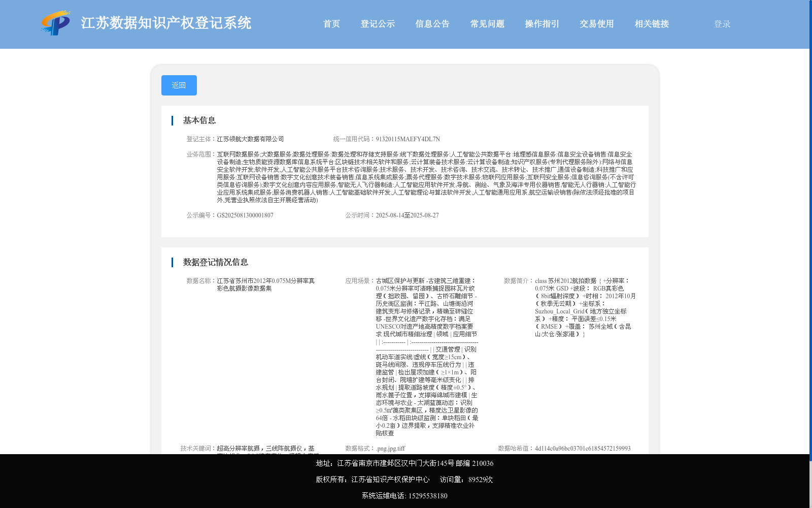This screenshot has height=508, width=812.
Task: Open 常见问题 in the top navigation
Action: [x=487, y=24]
